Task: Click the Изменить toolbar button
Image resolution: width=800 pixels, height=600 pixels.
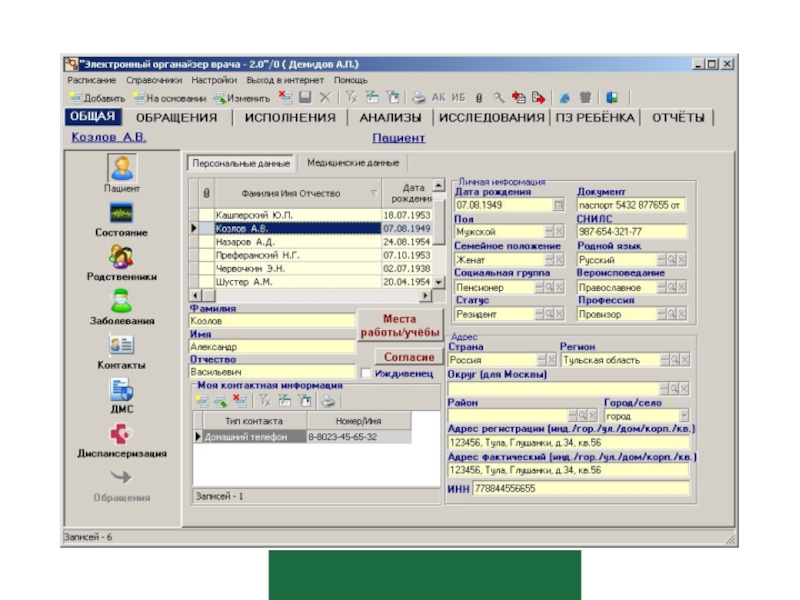Action: 239,98
